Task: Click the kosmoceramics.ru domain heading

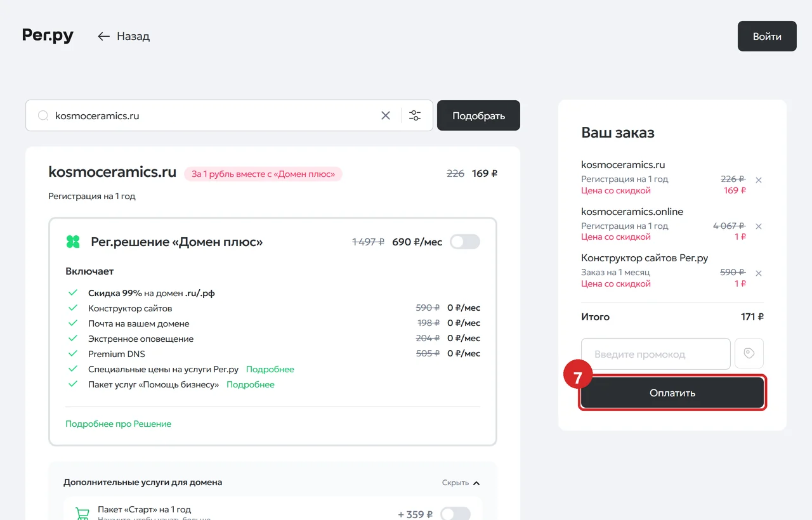Action: (x=112, y=172)
